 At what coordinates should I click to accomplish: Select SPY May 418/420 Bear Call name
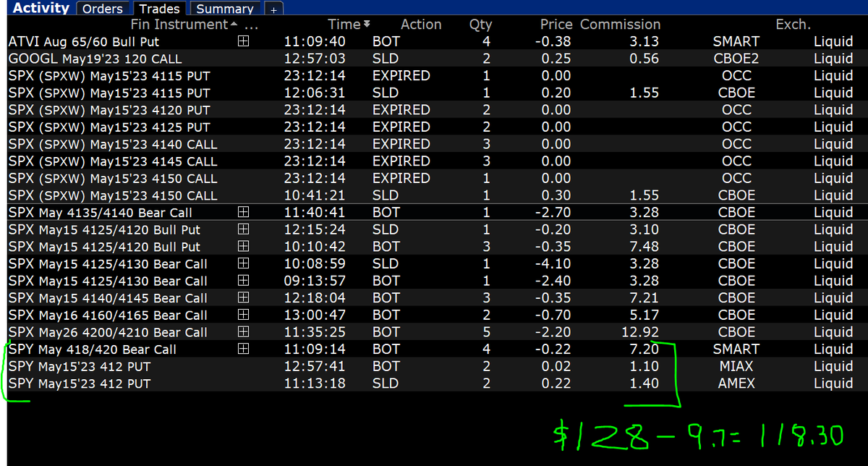click(93, 349)
